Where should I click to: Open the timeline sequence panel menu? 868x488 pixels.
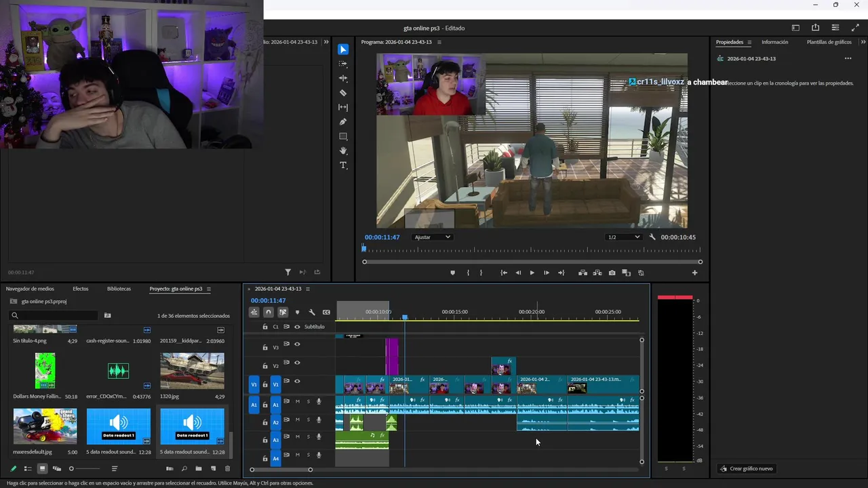(x=307, y=289)
